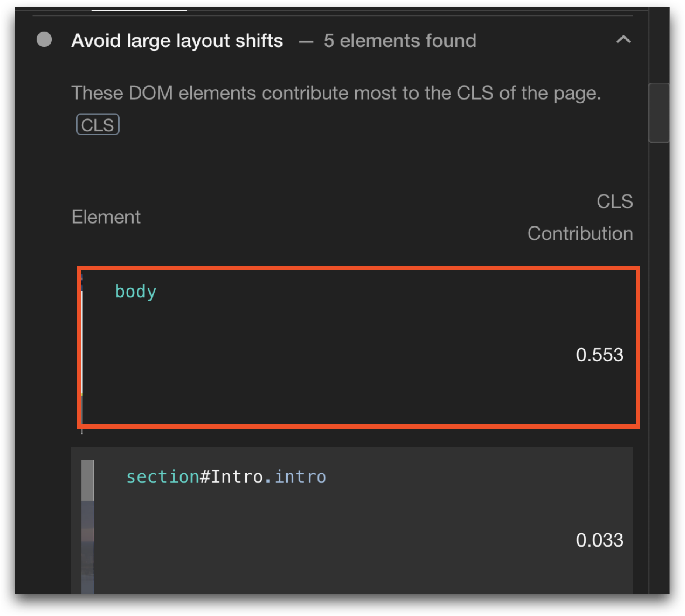Click the CLS metric badge
Screen dimensions: 685x616
click(x=98, y=125)
